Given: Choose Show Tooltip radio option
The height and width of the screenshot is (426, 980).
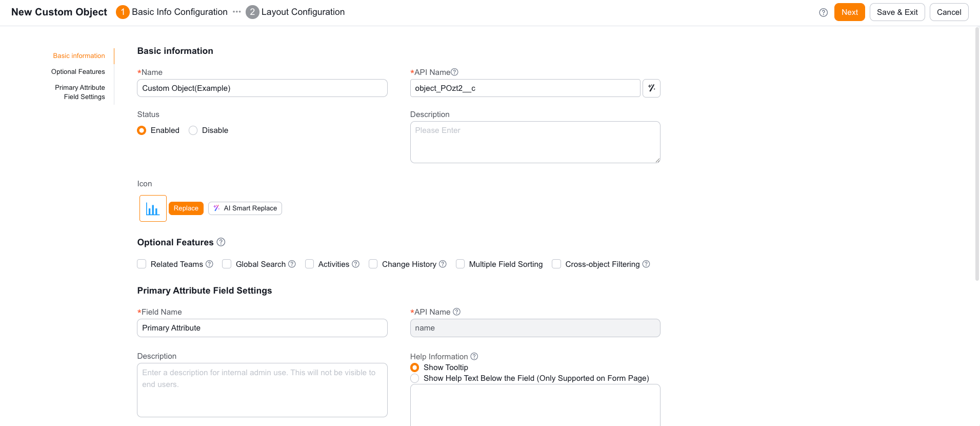Looking at the screenshot, I should [415, 367].
